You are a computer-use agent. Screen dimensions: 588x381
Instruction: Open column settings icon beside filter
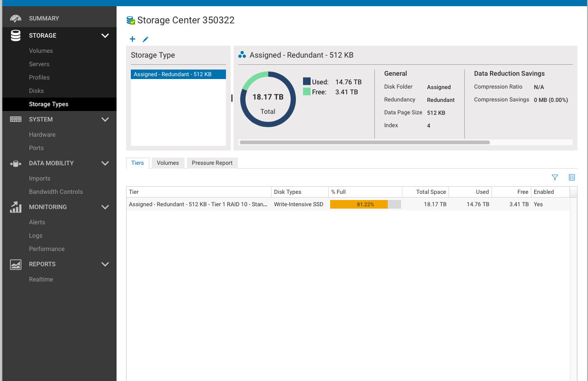tap(572, 177)
